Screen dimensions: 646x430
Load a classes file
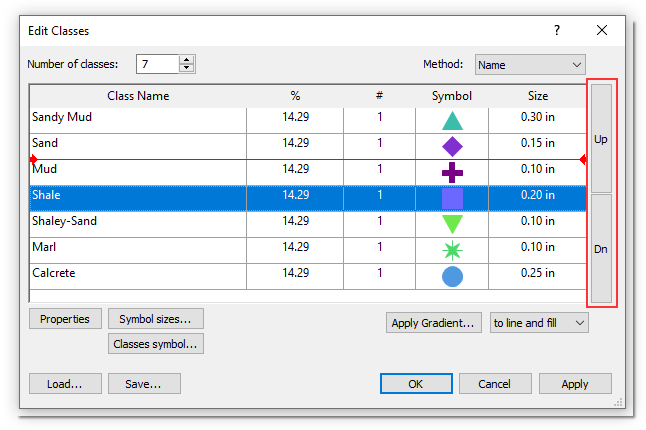click(x=65, y=383)
